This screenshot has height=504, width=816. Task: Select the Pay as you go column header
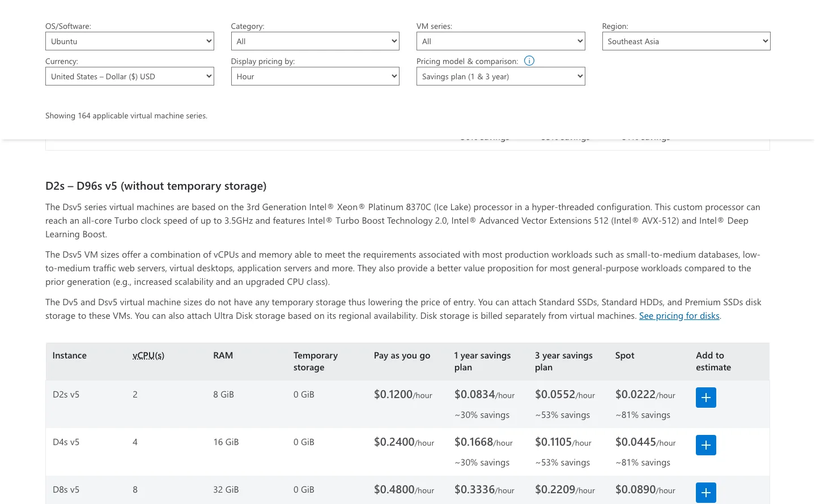point(402,356)
